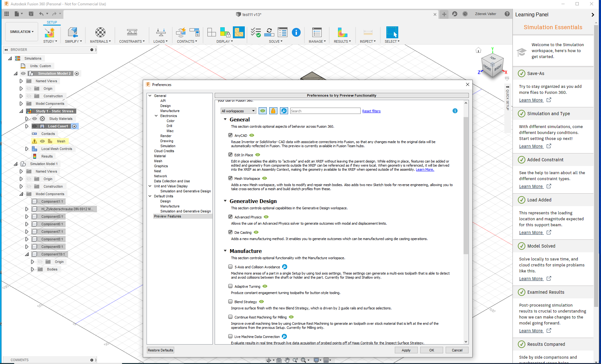Click the Study tool icon in the toolbar

click(x=50, y=33)
